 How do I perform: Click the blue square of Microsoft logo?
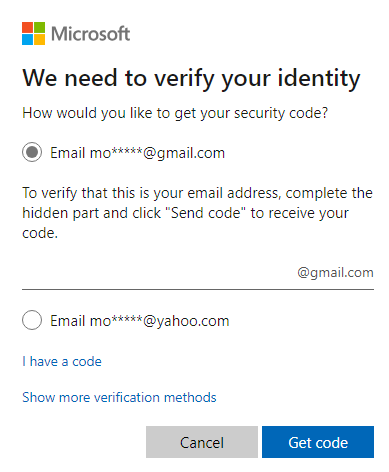pyautogui.click(x=27, y=39)
